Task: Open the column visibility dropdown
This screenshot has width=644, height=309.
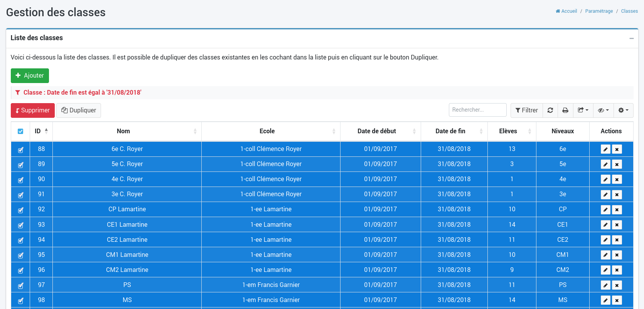Action: tap(603, 110)
